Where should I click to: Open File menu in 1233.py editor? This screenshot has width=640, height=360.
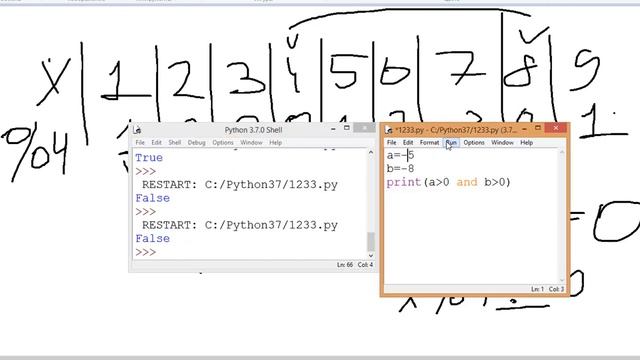click(x=391, y=142)
